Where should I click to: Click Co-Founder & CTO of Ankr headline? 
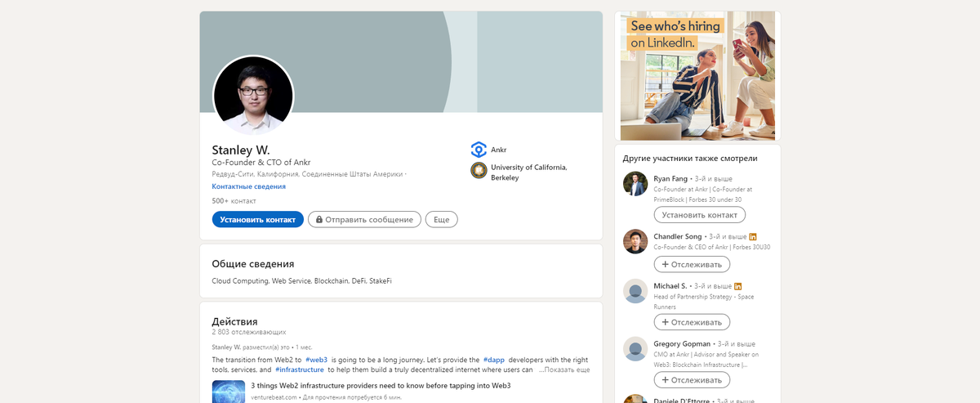coord(261,163)
